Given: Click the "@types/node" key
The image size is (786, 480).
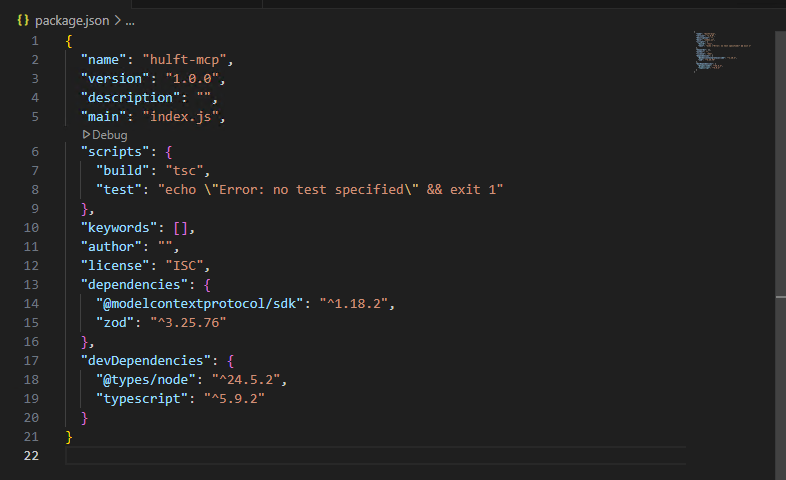Looking at the screenshot, I should click(x=146, y=380).
